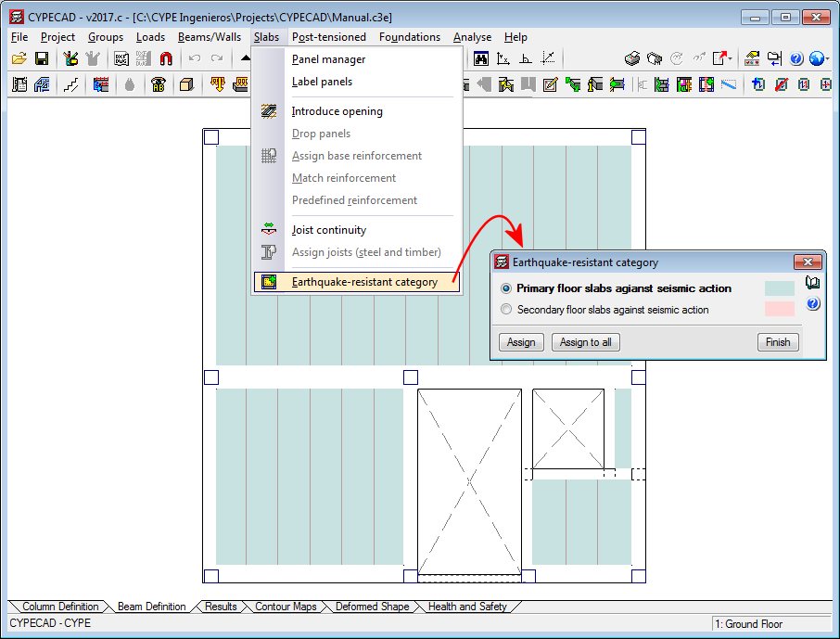Open the book icon in dialog
Viewport: 840px width, 639px height.
(x=812, y=283)
